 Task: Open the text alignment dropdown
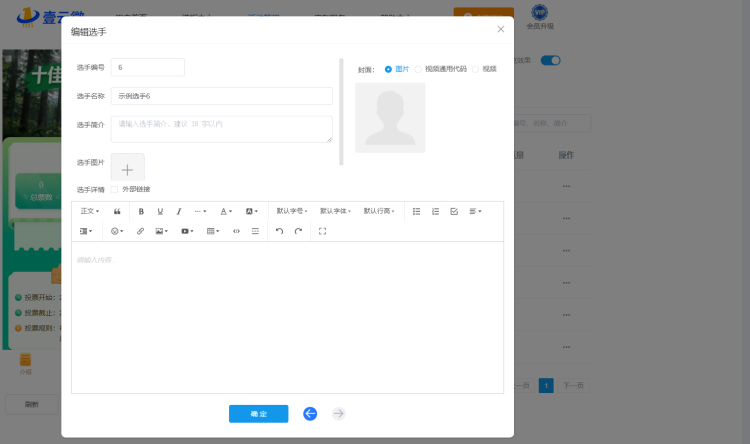475,211
